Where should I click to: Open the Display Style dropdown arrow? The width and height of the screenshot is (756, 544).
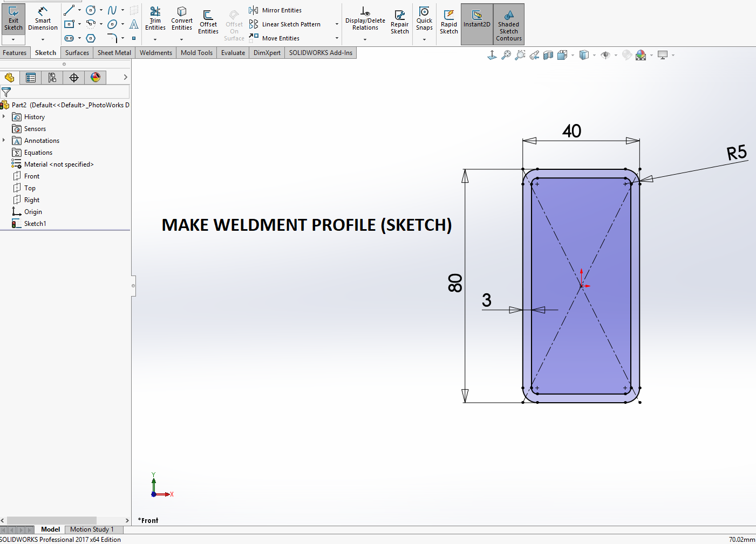[x=594, y=54]
